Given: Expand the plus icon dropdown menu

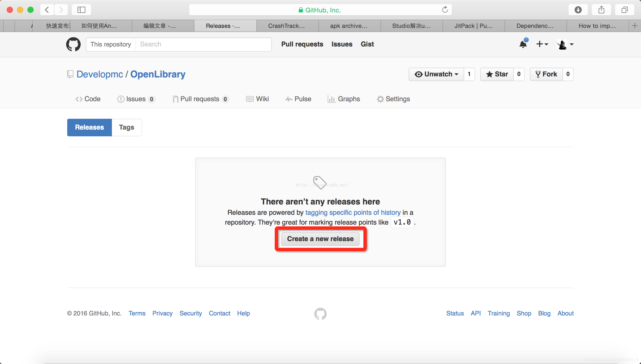Looking at the screenshot, I should 542,44.
